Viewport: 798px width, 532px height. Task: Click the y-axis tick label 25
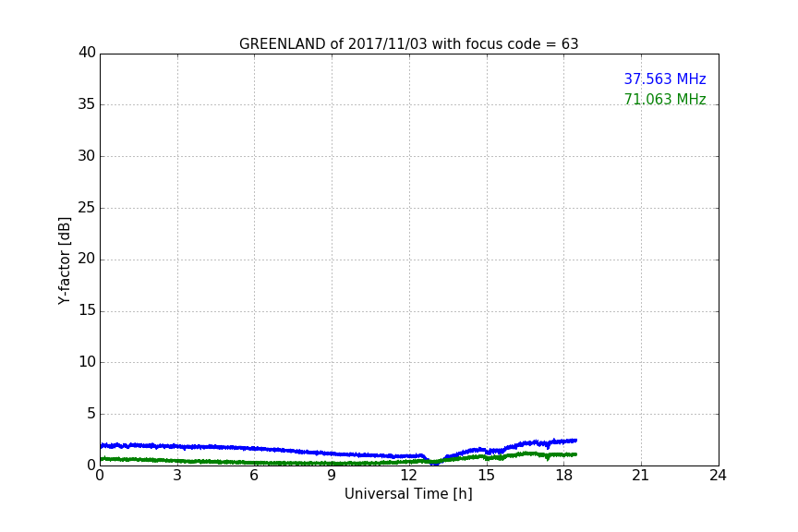87,207
